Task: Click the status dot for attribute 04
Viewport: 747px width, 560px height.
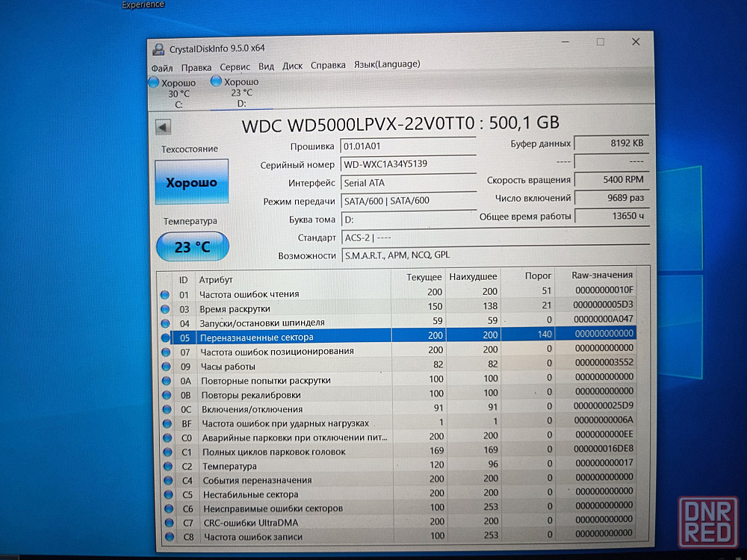Action: [x=165, y=323]
